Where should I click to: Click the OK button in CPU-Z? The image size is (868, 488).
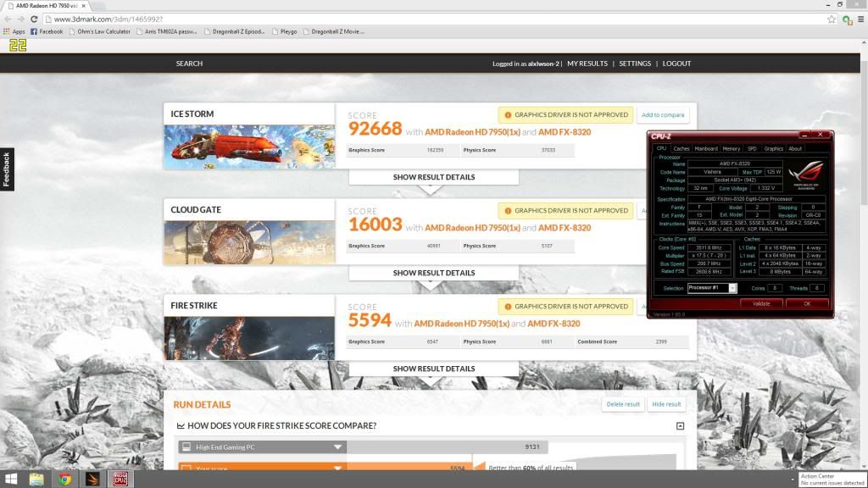point(807,304)
